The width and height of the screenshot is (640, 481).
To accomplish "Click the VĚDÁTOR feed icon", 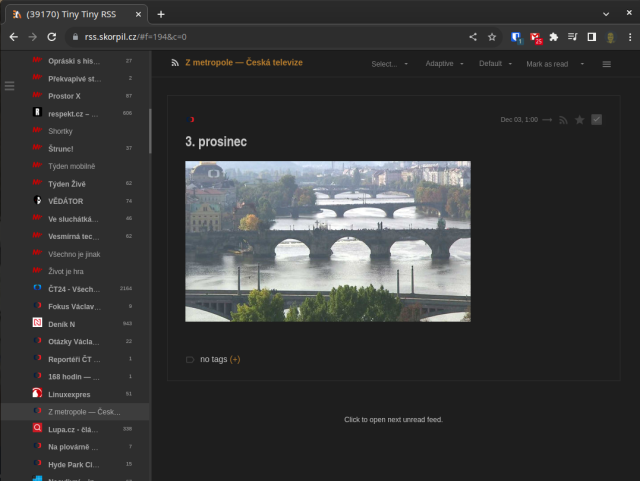I will (x=37, y=201).
